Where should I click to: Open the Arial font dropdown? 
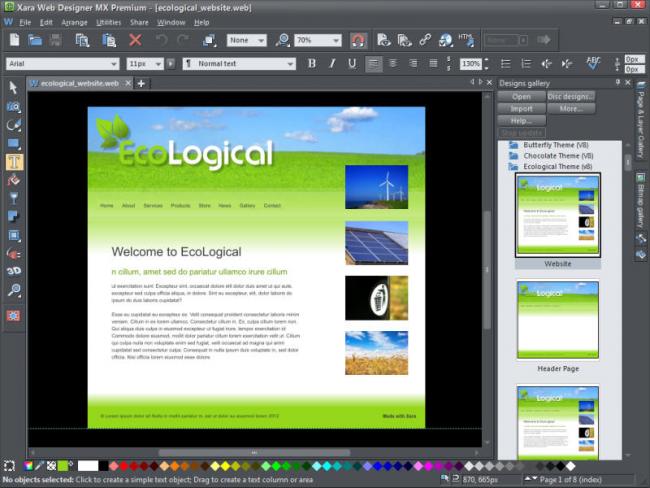[113, 64]
